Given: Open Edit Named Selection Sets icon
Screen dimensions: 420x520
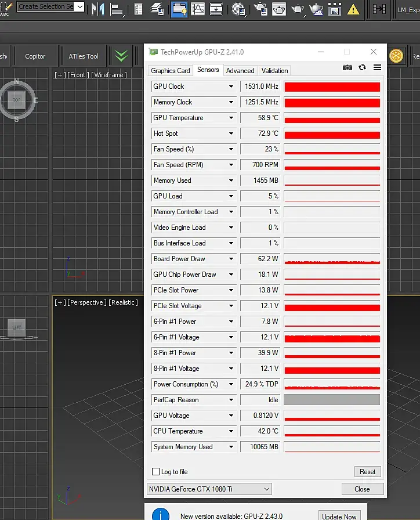Looking at the screenshot, I should click(x=6, y=9).
